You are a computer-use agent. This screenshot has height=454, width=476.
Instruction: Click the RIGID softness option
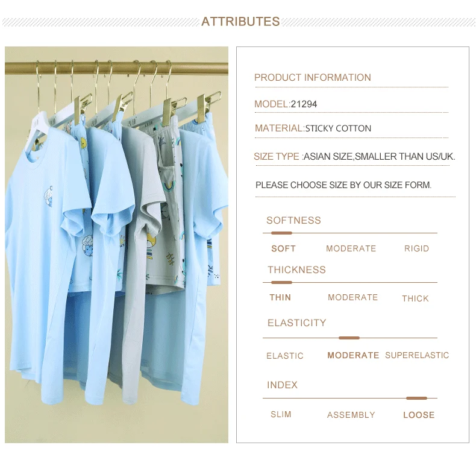416,248
